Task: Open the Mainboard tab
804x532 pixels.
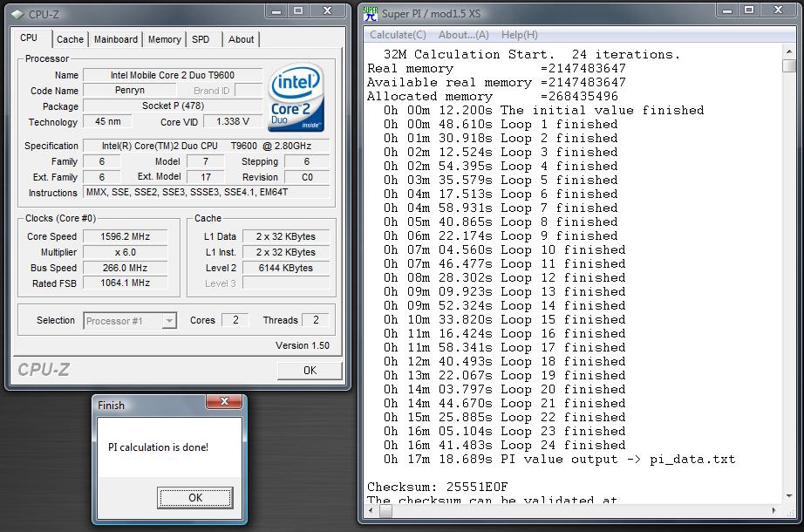Action: 116,39
